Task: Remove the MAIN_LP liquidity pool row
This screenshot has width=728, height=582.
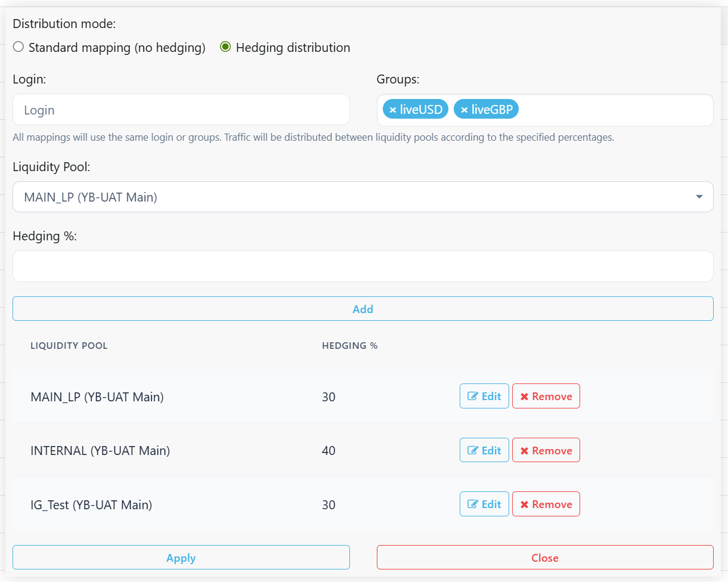Action: (546, 397)
